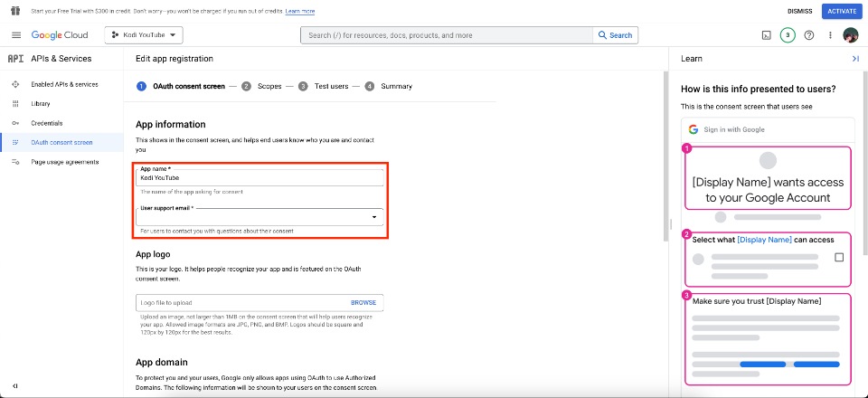868x398 pixels.
Task: Jump to step 2 Scopes
Action: [x=261, y=86]
